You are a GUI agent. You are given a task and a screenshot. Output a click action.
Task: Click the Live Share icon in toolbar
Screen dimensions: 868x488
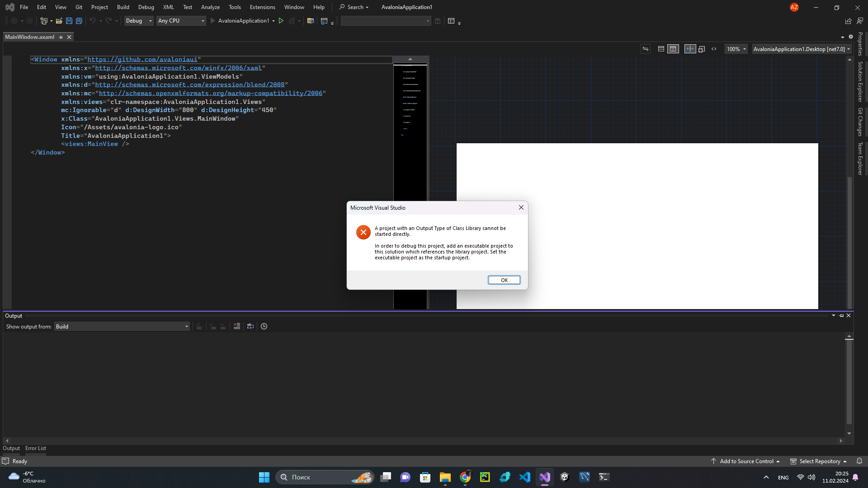tap(848, 21)
